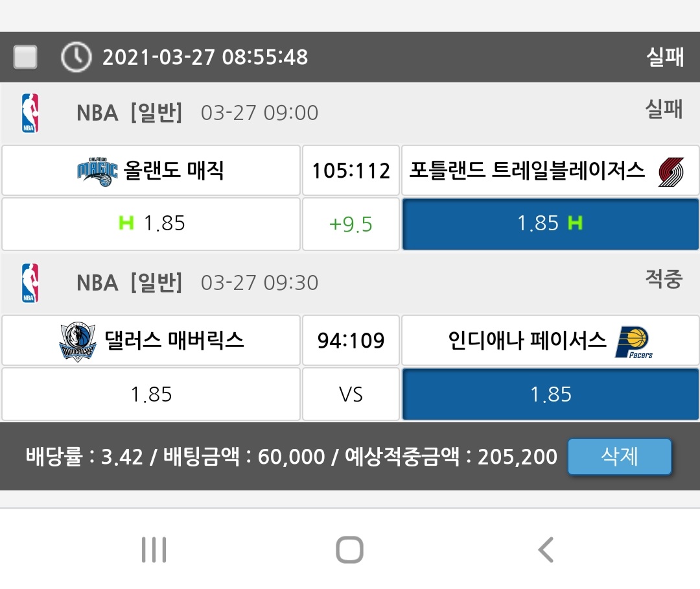Click the 105:112 score box

[351, 171]
